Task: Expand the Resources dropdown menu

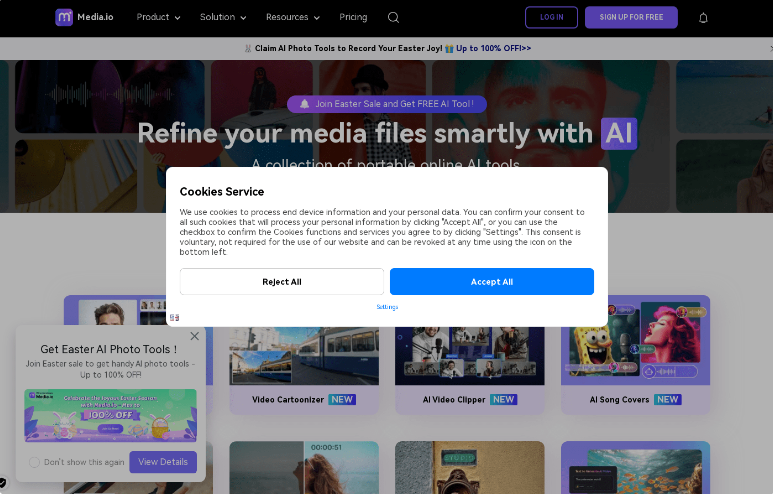Action: (x=292, y=17)
